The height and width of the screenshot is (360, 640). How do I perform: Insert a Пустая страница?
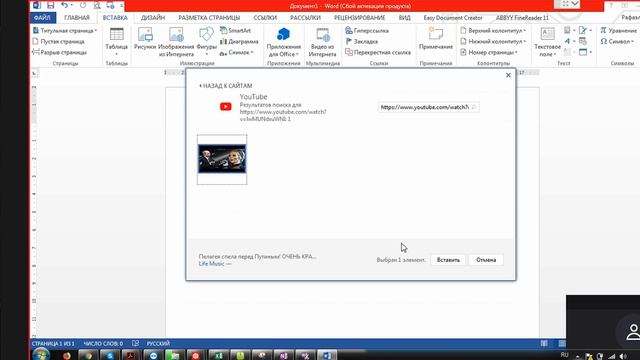tap(58, 42)
